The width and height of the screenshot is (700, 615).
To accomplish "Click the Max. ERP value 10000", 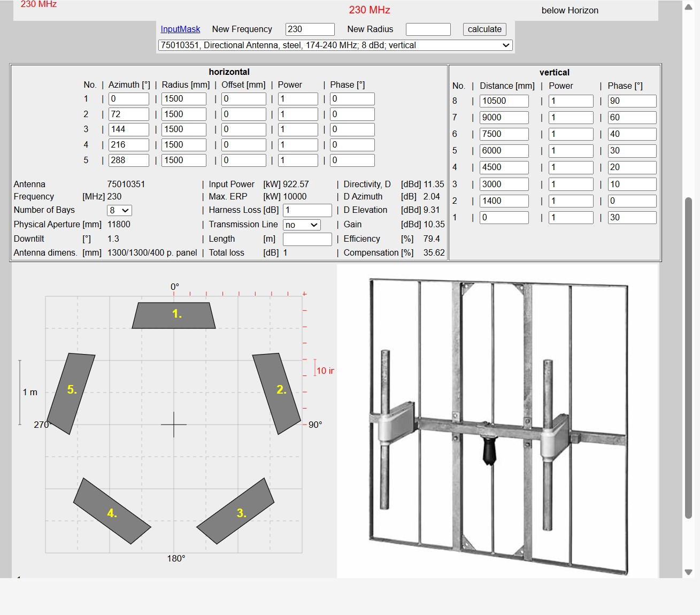I will 295,197.
